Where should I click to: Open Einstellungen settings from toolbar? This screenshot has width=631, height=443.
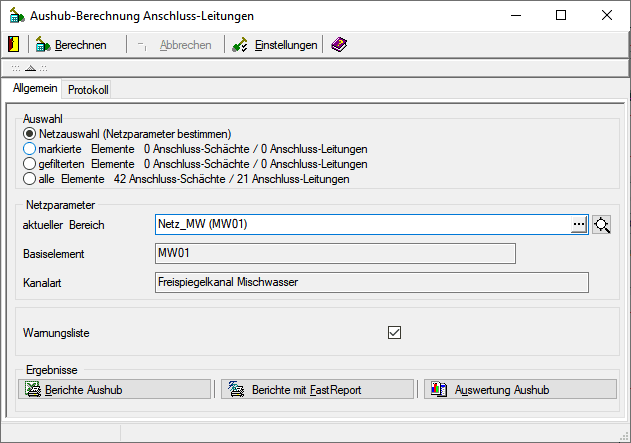click(275, 45)
